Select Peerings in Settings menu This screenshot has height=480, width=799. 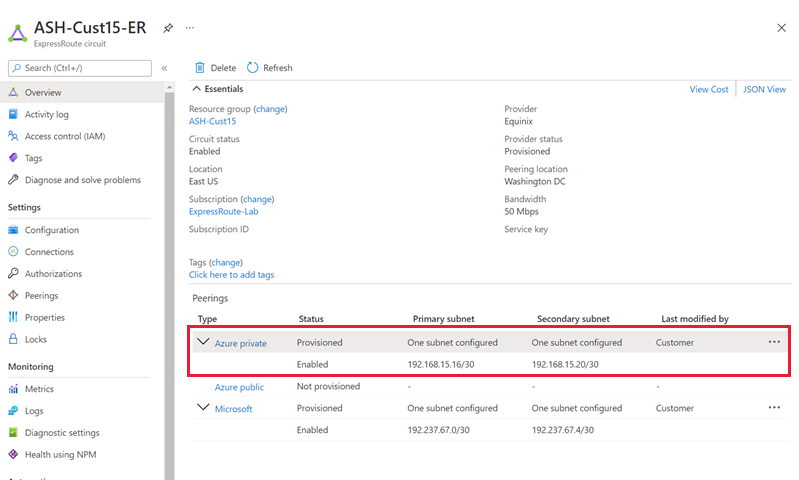click(x=41, y=296)
